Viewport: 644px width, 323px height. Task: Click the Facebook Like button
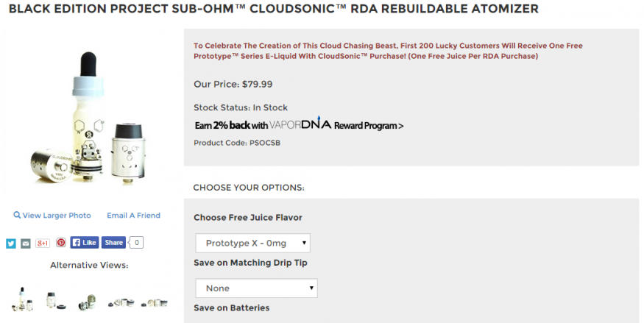click(84, 242)
